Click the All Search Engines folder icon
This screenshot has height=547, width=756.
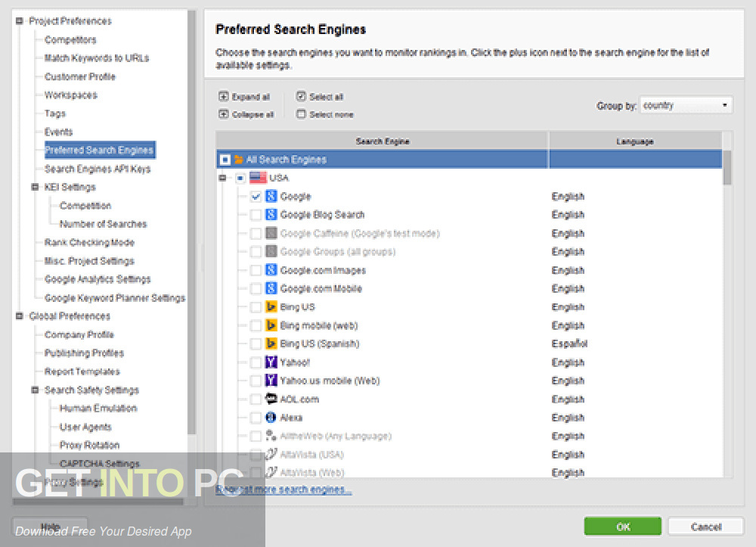coord(239,159)
